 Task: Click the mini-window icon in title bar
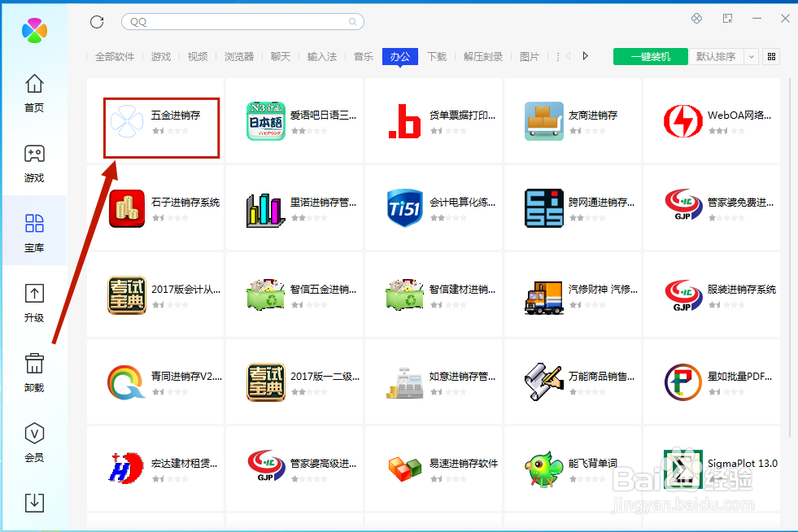click(x=728, y=19)
